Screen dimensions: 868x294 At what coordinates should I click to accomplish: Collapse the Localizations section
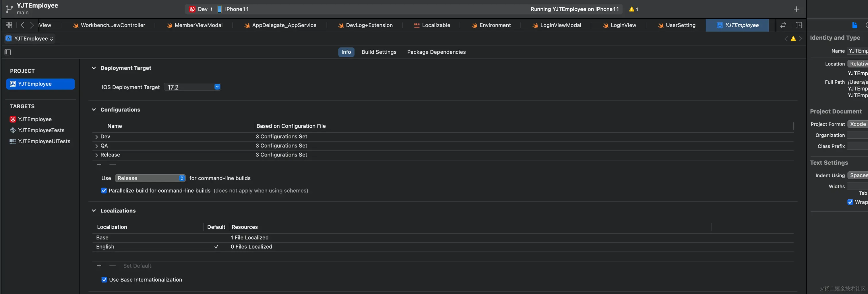click(94, 211)
